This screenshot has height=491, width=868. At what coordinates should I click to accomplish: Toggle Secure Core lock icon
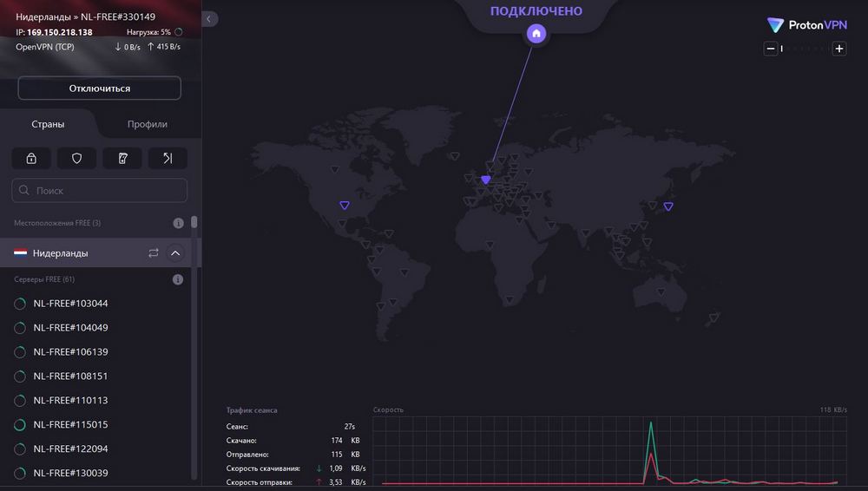pyautogui.click(x=31, y=158)
